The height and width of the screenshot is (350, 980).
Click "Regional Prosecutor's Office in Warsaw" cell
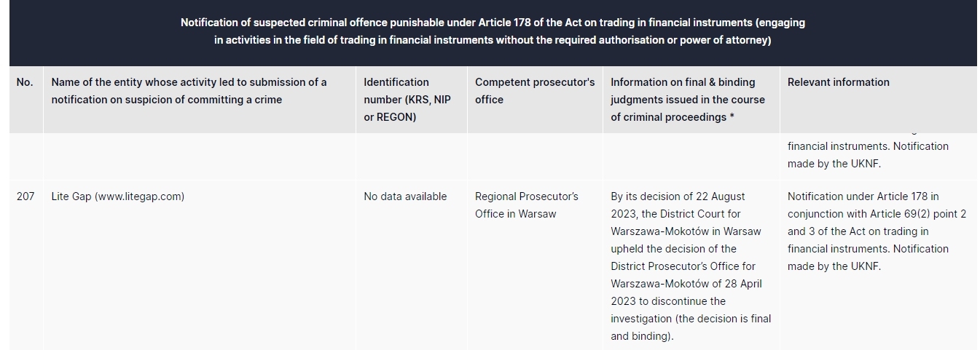(526, 205)
